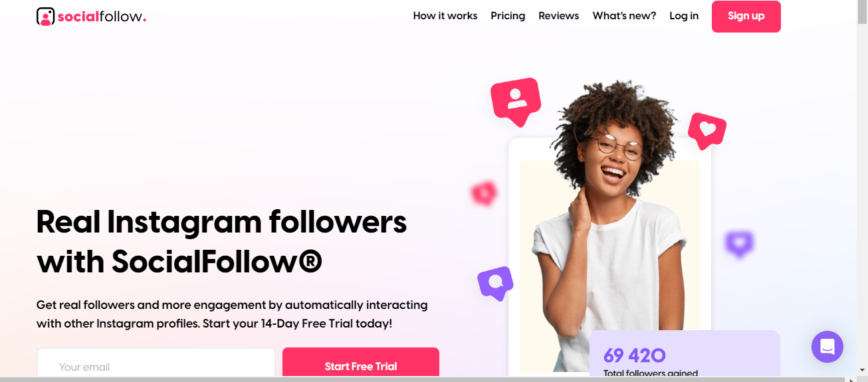Viewport: 868px width, 382px height.
Task: Click the pink follower notification icon
Action: (515, 100)
